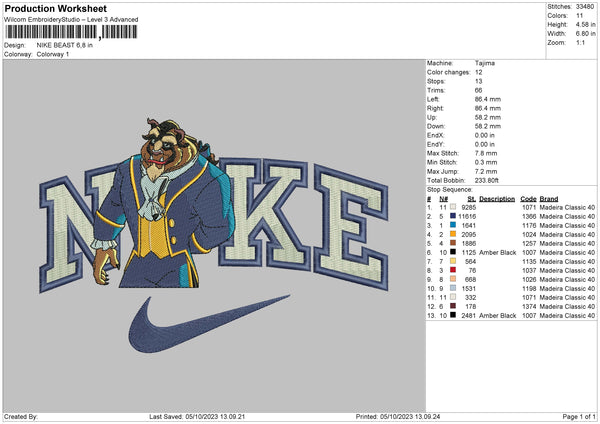600x424 pixels.
Task: Click the Total Bobbin value 233.80ft
Action: [487, 181]
